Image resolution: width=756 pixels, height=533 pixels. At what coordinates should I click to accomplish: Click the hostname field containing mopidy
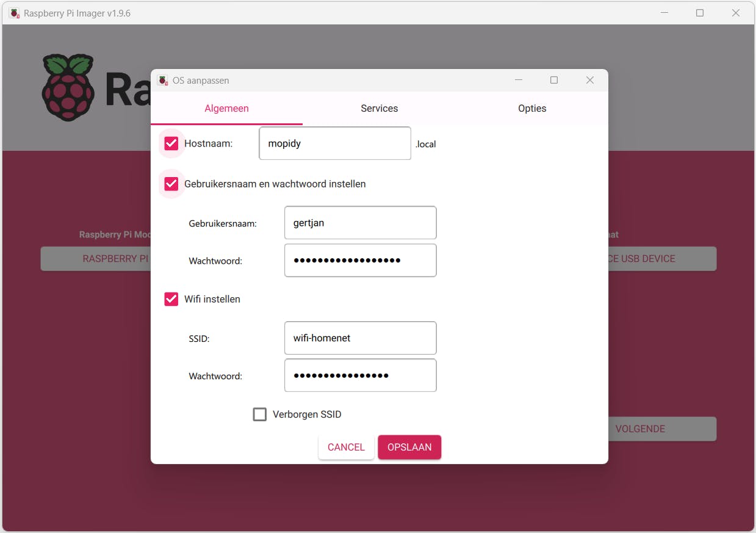coord(335,143)
